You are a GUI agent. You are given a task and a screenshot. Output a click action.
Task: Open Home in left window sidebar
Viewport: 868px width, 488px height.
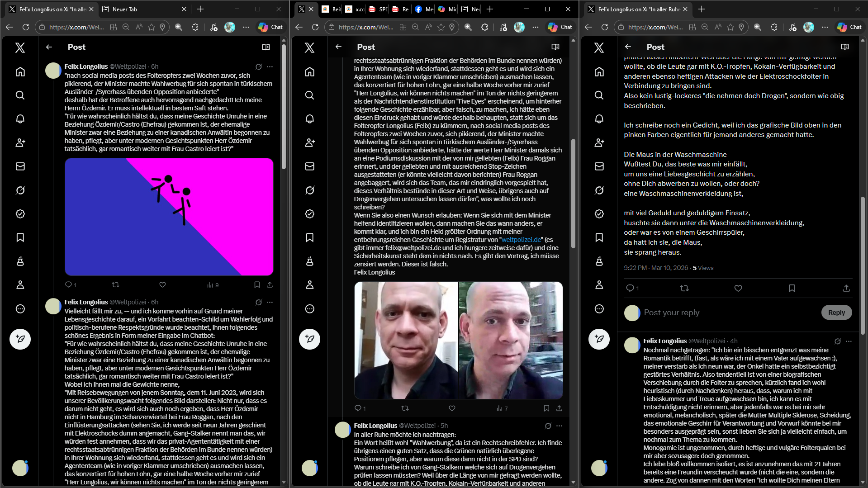[x=20, y=72]
